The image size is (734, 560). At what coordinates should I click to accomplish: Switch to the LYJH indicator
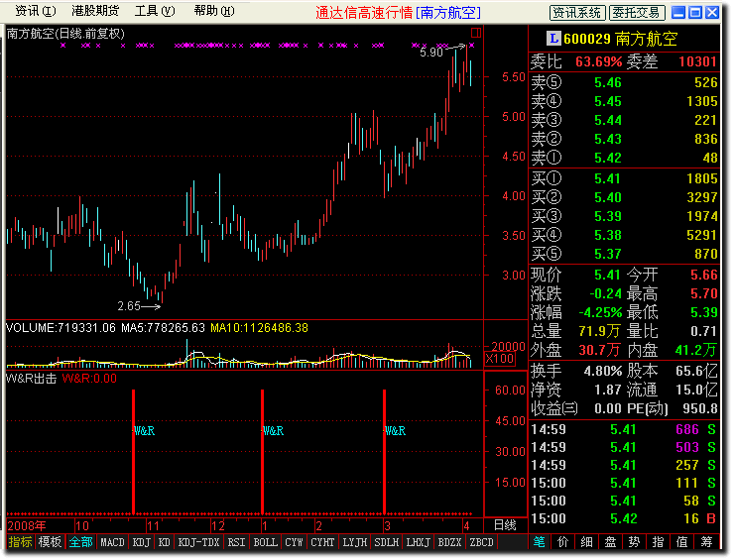coord(355,542)
